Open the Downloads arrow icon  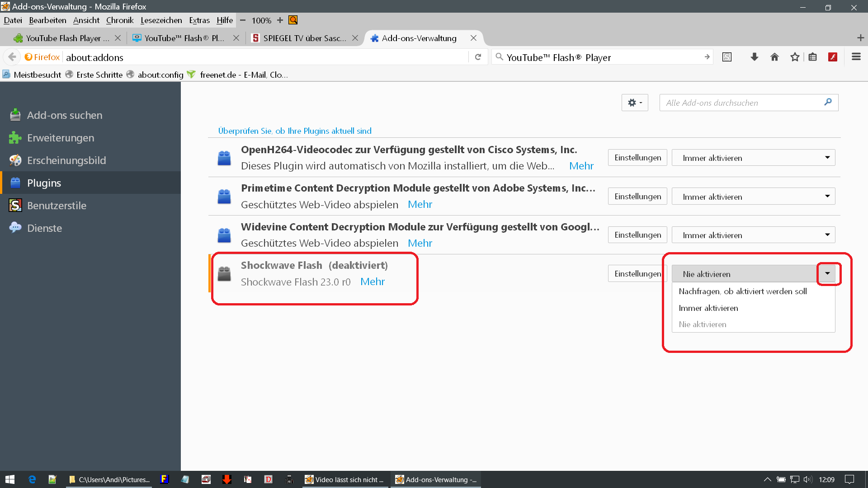(754, 57)
